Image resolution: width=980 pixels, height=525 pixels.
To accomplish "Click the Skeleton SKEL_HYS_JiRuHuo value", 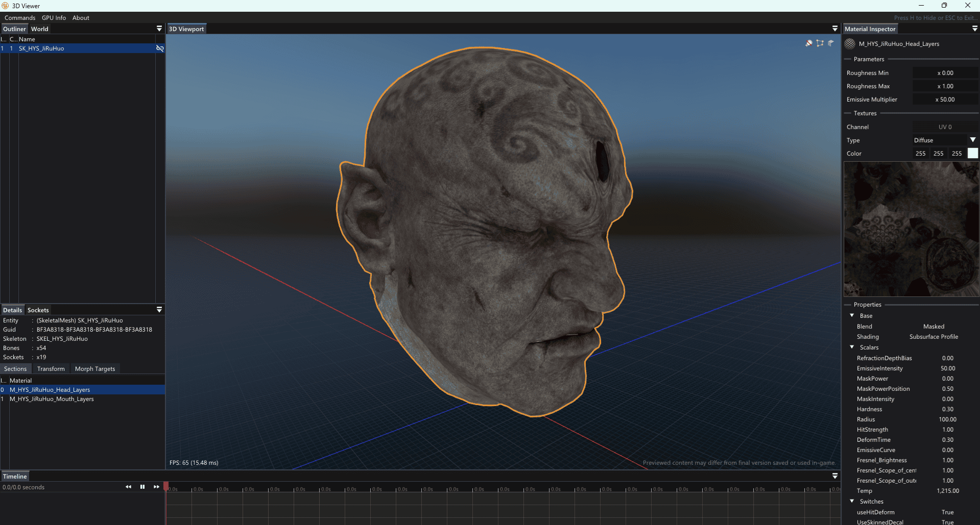I will (x=62, y=339).
